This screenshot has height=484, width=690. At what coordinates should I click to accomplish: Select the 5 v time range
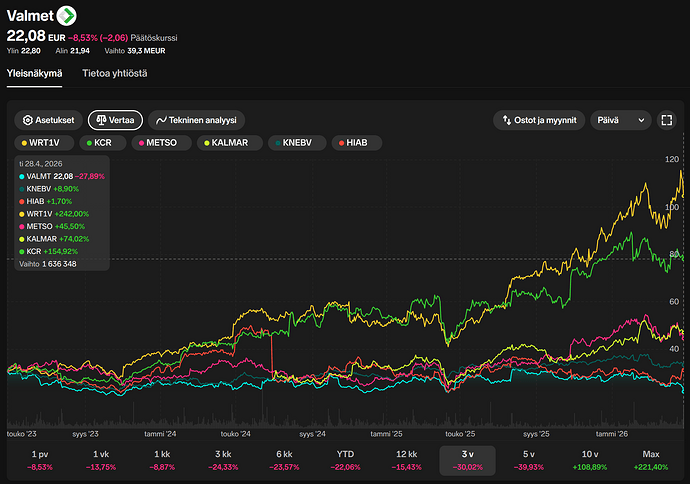(x=529, y=460)
